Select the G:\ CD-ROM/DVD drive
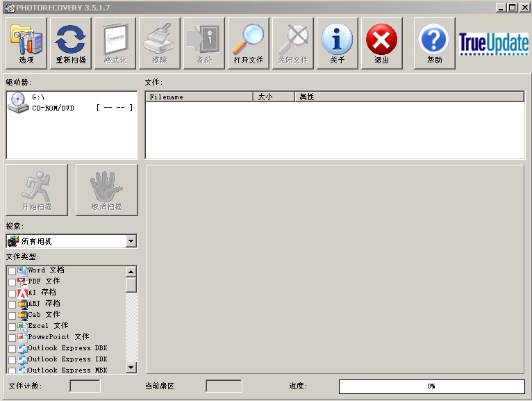This screenshot has width=532, height=401. pos(72,103)
